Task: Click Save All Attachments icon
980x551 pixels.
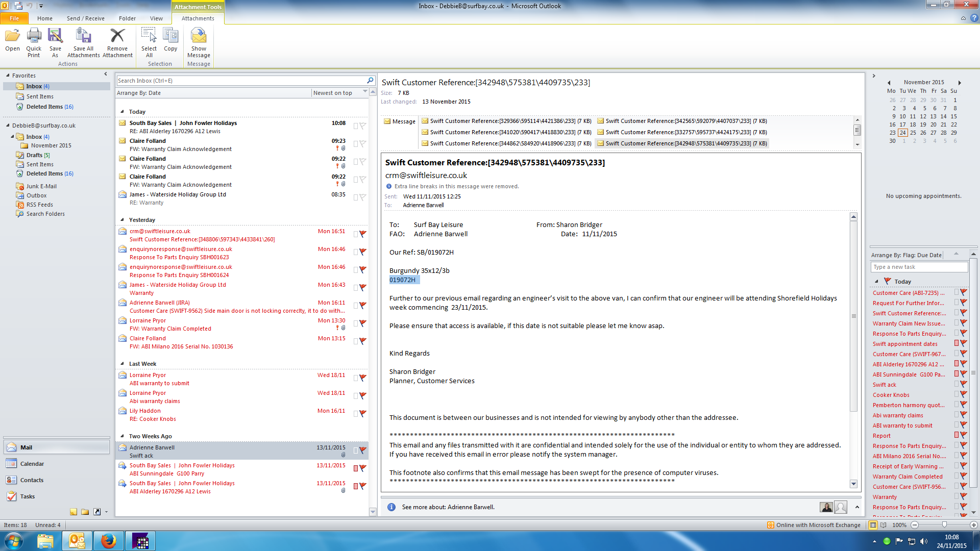Action: [x=83, y=43]
